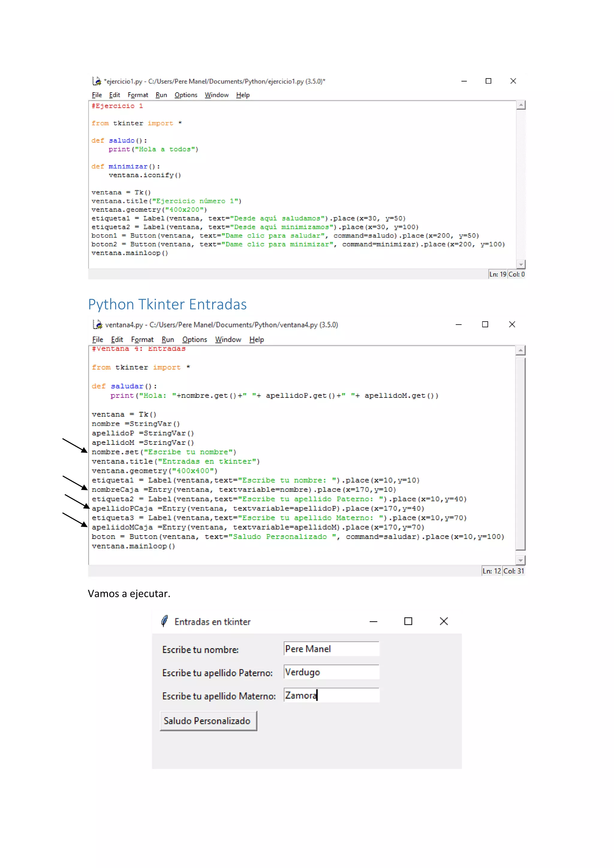Minimize the Entradas en tkinter window
Screen dimensions: 614x868
[374, 621]
